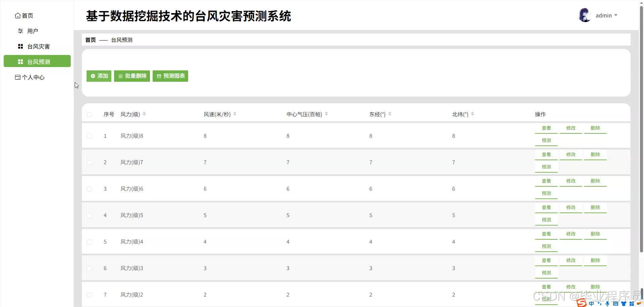The height and width of the screenshot is (307, 644).
Task: Sort by the 中心气压(百帕) column arrows
Action: (x=326, y=114)
